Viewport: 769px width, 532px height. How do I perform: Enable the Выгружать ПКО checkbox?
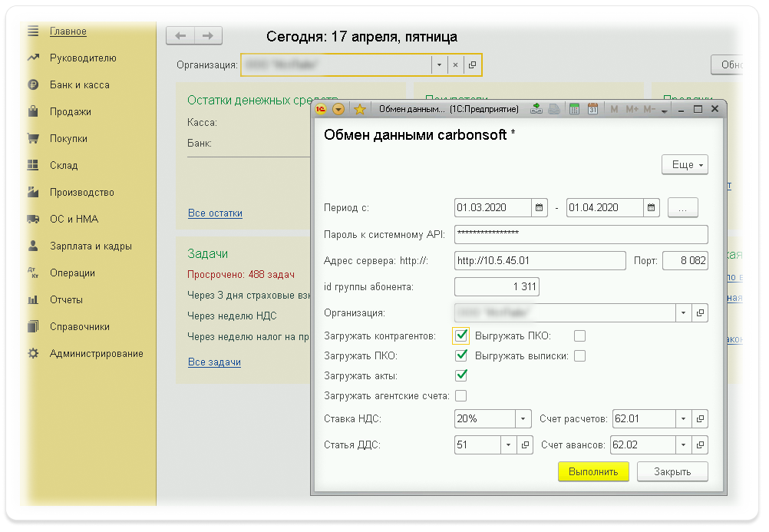[x=579, y=335]
